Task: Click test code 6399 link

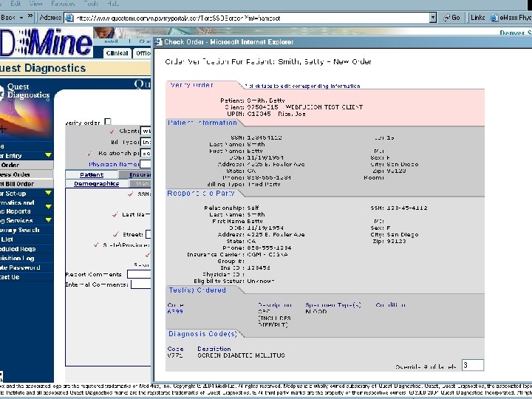Action: [x=175, y=312]
